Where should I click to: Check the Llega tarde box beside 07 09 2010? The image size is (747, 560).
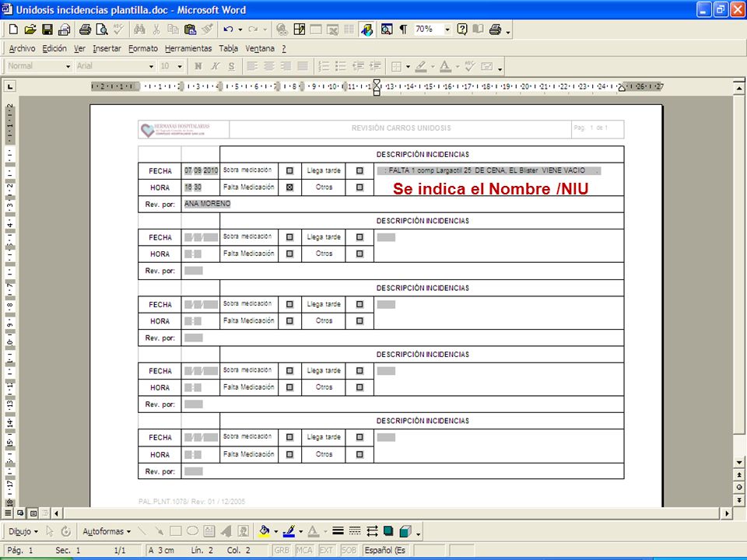point(359,170)
